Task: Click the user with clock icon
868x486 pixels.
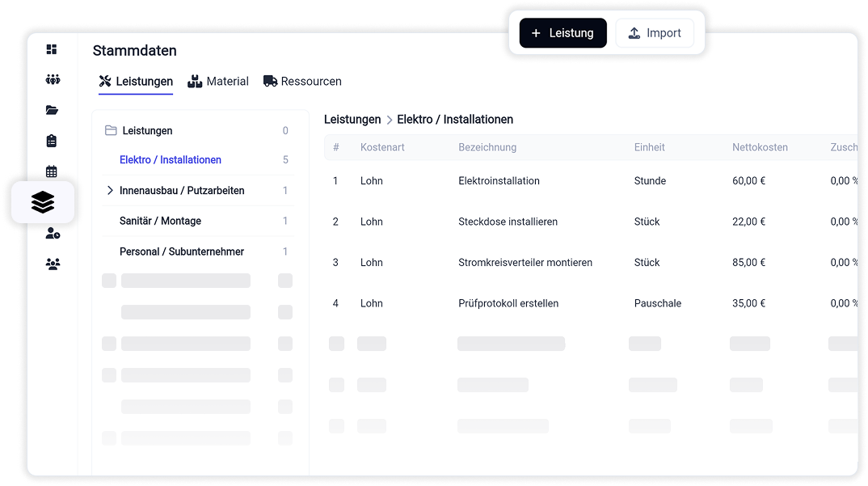Action: pyautogui.click(x=53, y=233)
